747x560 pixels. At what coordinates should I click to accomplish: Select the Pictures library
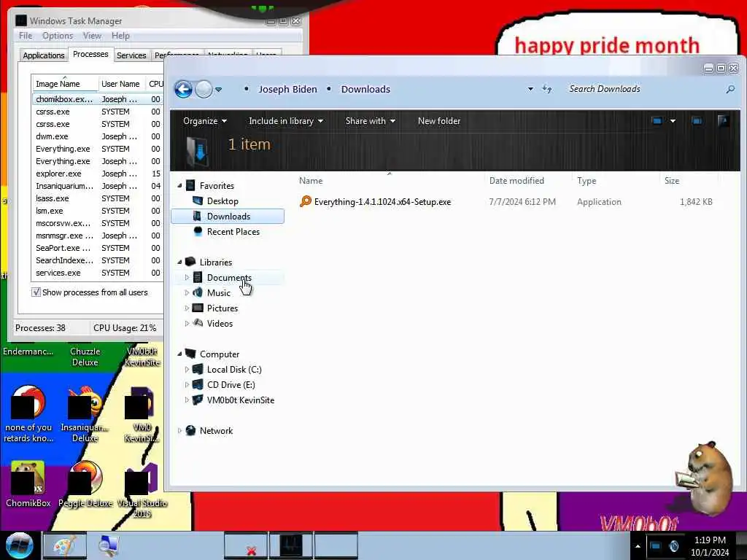[222, 308]
